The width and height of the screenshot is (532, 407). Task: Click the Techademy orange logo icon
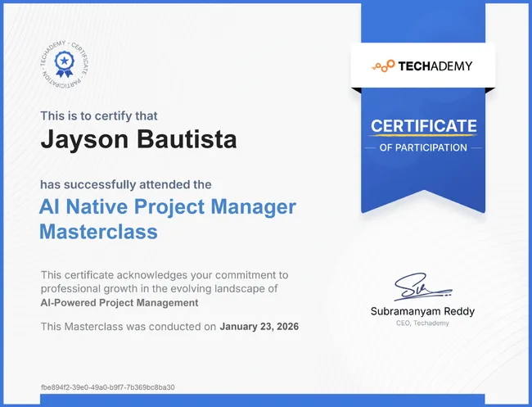click(x=383, y=66)
